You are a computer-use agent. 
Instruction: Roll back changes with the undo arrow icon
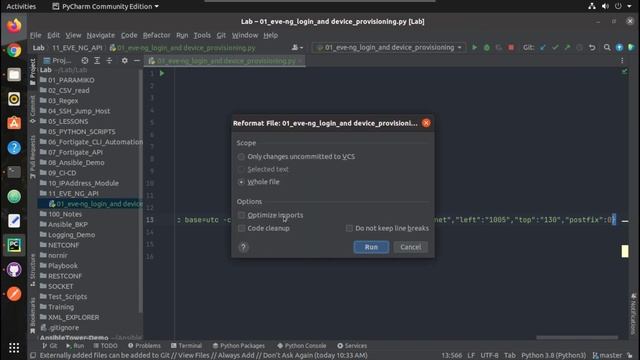592,48
